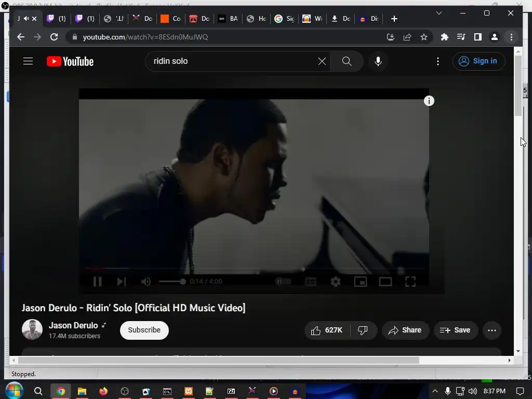The height and width of the screenshot is (399, 532).
Task: Show hidden system tray icons
Action: [x=435, y=391]
